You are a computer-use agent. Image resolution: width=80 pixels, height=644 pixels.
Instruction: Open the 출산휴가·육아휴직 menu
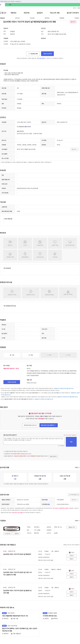pyautogui.click(x=73, y=13)
